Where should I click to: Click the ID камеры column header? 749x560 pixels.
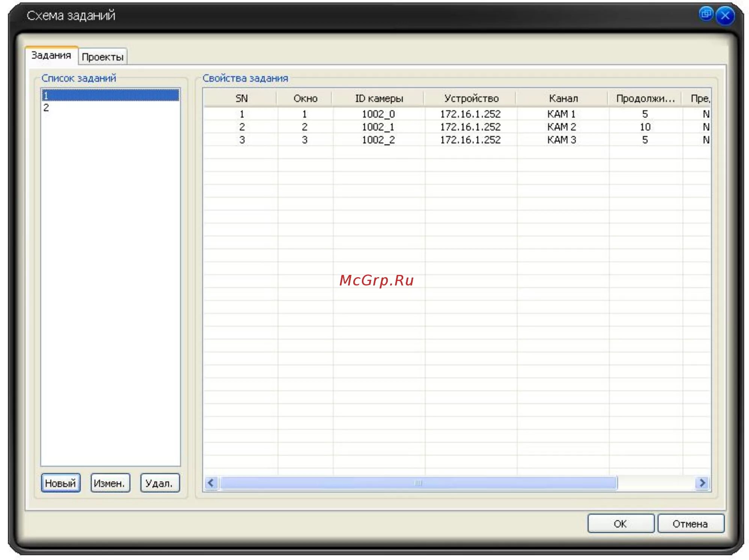pos(379,98)
